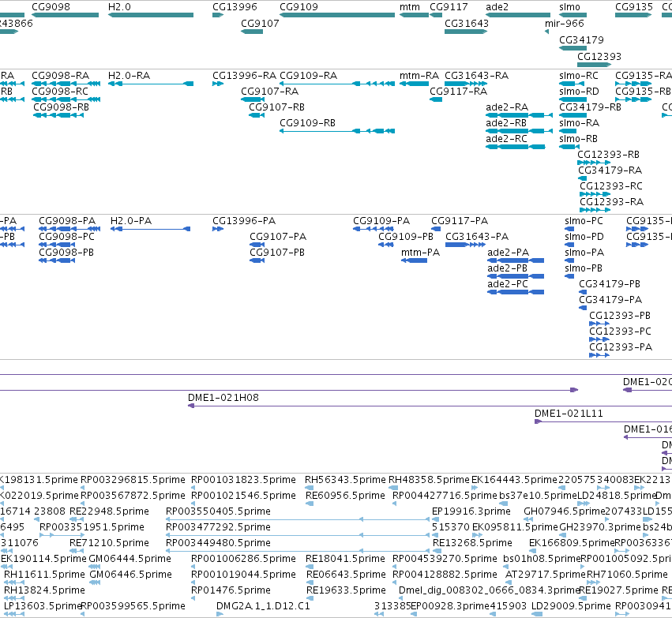Image resolution: width=672 pixels, height=618 pixels.
Task: Select the DME1-021L11 clone label
Action: [x=569, y=414]
